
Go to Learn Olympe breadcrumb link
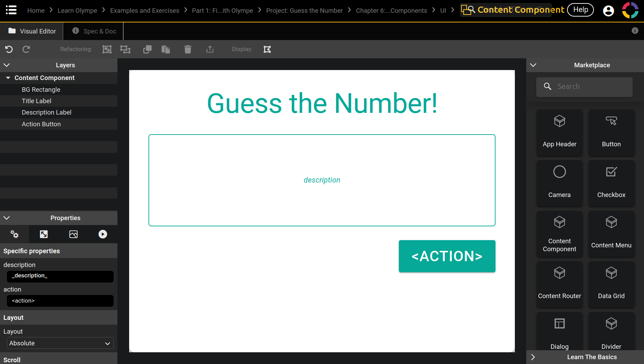[77, 11]
